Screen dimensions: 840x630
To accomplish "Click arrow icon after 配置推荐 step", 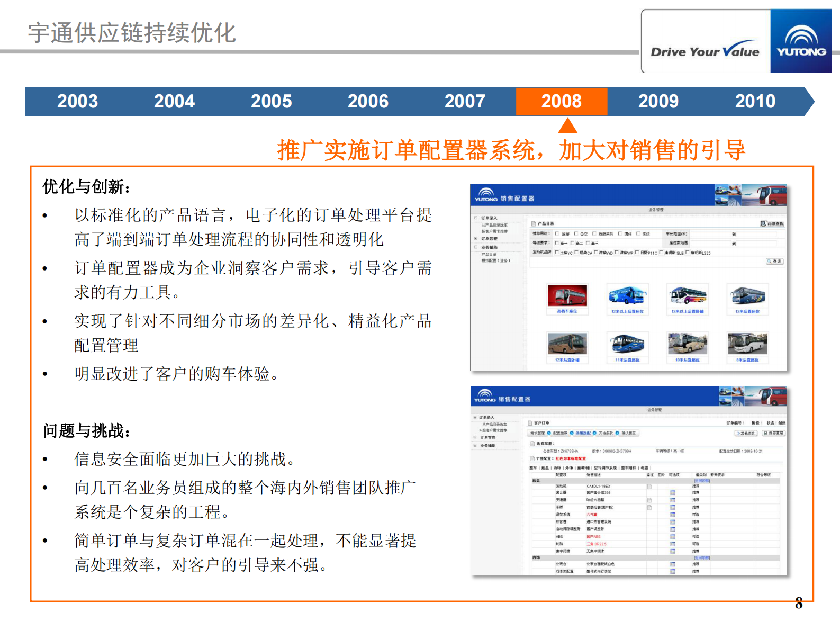I will click(x=572, y=433).
